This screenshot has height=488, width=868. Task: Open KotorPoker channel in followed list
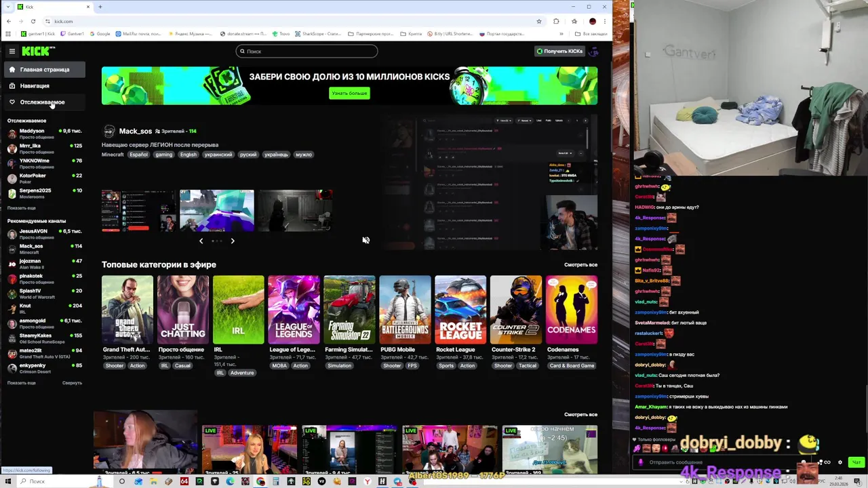click(44, 178)
